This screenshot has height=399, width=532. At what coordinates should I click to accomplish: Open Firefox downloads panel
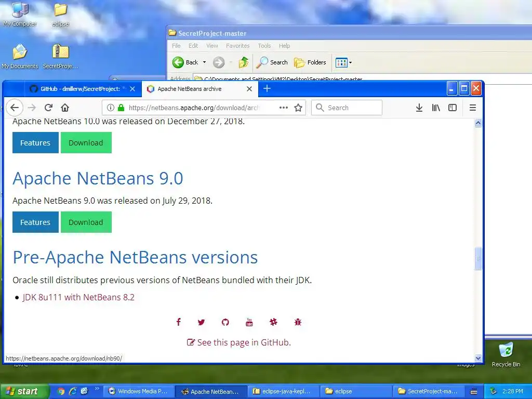point(419,108)
